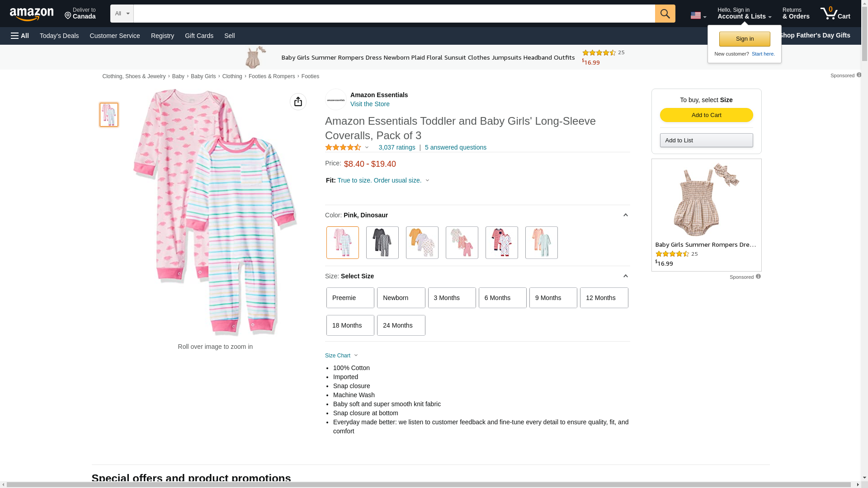
Task: Click the share icon on product image
Action: pyautogui.click(x=298, y=102)
